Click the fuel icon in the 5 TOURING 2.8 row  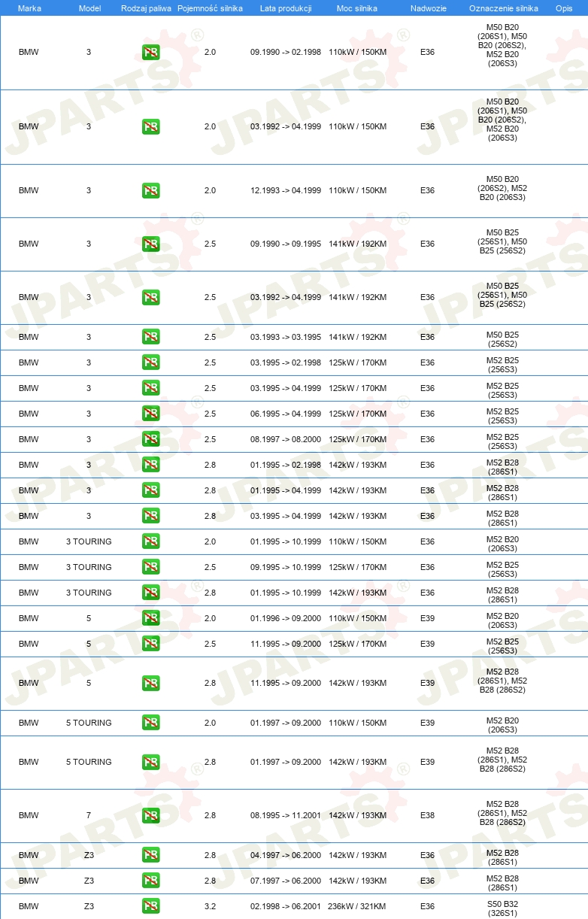[x=150, y=762]
